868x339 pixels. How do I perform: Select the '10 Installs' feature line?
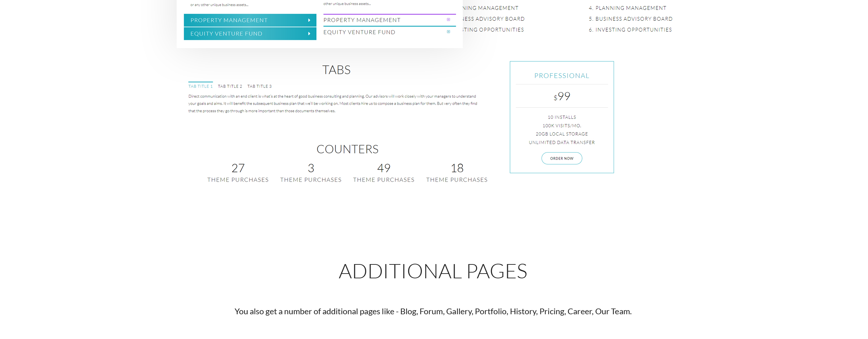coord(562,117)
